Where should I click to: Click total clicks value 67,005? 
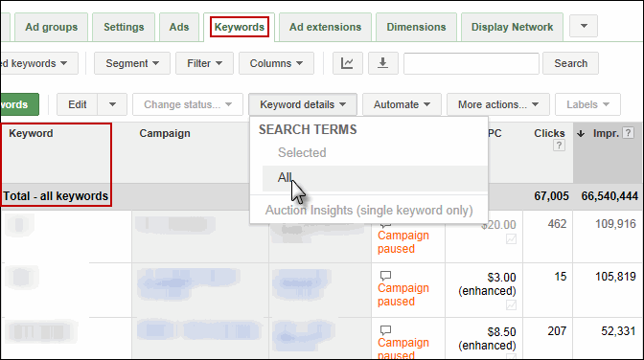(551, 196)
